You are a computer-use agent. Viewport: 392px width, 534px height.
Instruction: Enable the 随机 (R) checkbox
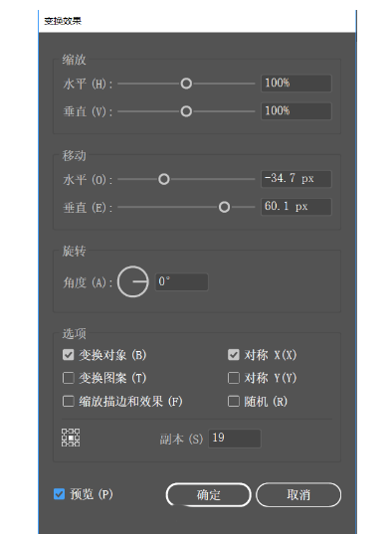234,401
